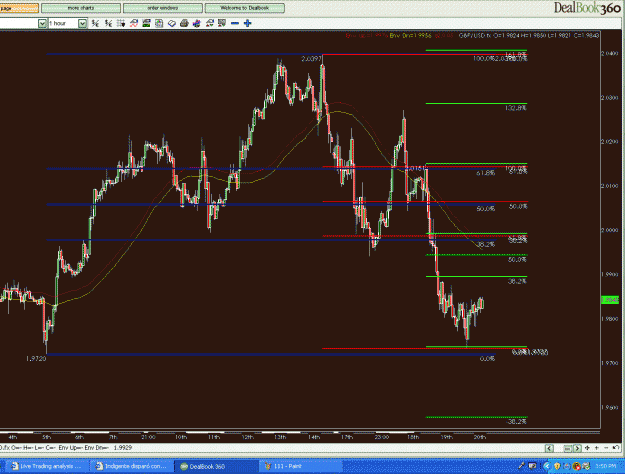Switch to DealBook 360 taskbar button

pyautogui.click(x=216, y=466)
